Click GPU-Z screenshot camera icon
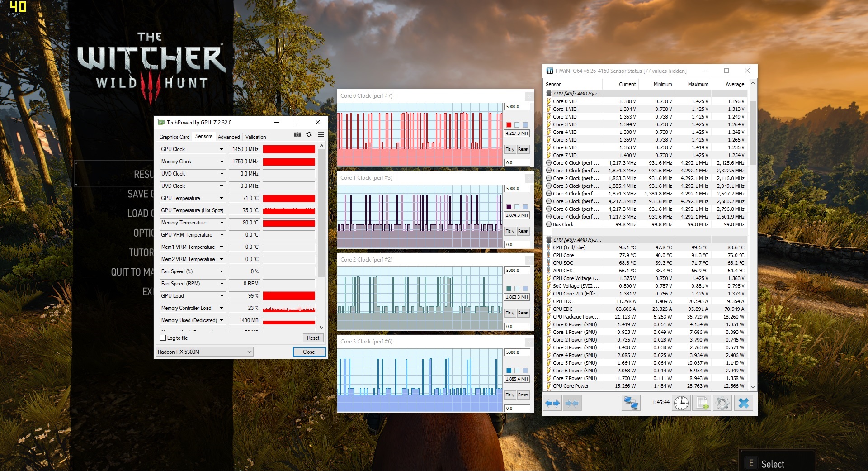The image size is (868, 471). (x=297, y=134)
